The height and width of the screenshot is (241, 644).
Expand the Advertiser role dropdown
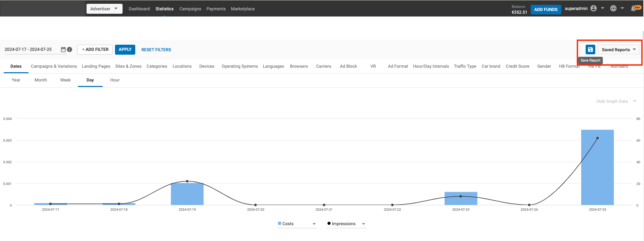[x=104, y=9]
